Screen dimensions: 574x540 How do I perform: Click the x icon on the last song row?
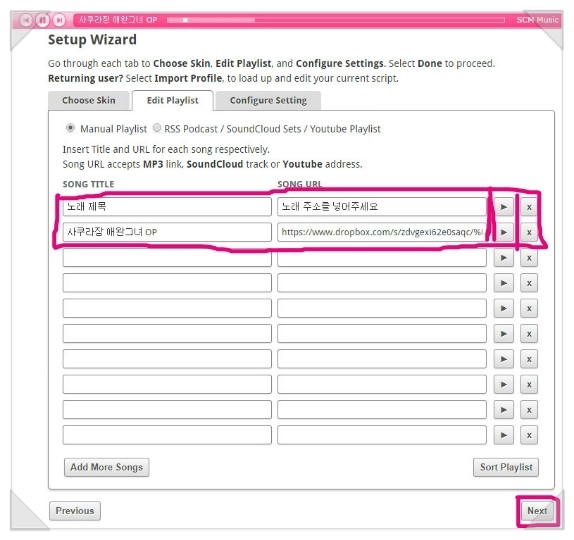point(529,435)
